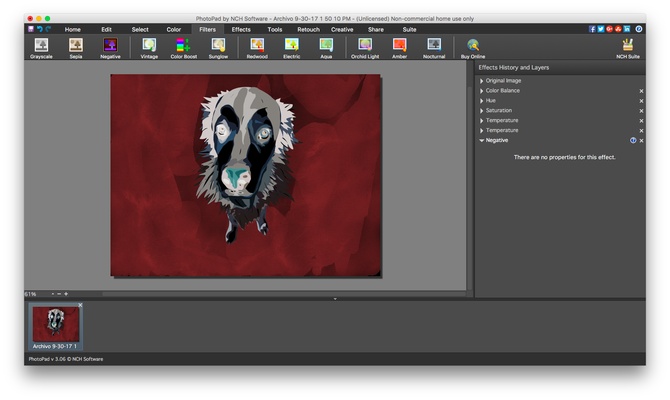
Task: Click the horizontal scrollbar under the canvas
Action: [x=284, y=294]
